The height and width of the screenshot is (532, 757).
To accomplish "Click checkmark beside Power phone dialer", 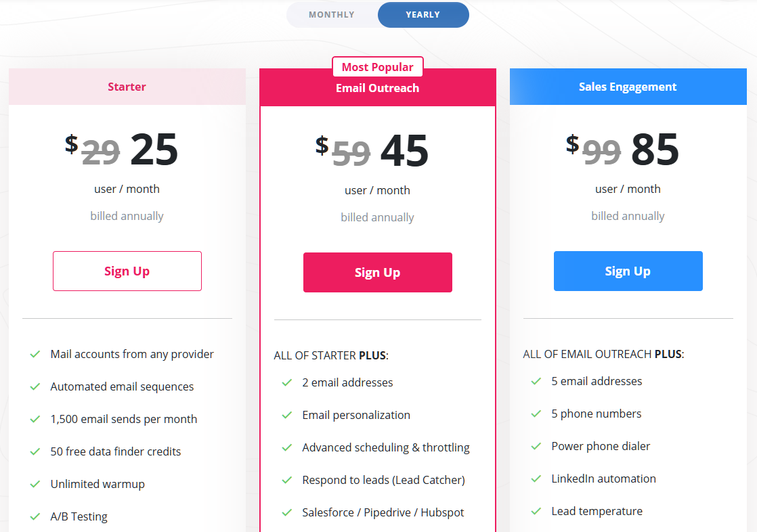I will click(536, 446).
